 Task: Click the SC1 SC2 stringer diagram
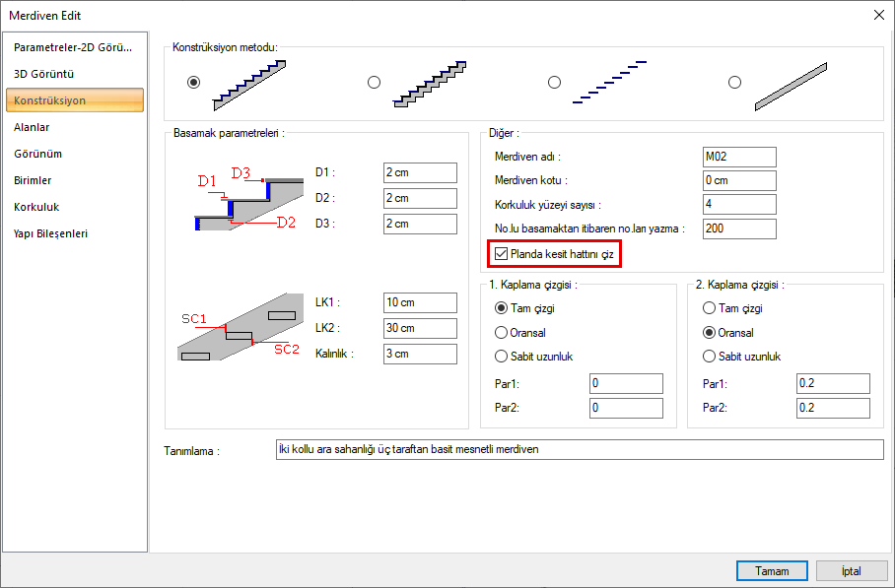tap(241, 327)
